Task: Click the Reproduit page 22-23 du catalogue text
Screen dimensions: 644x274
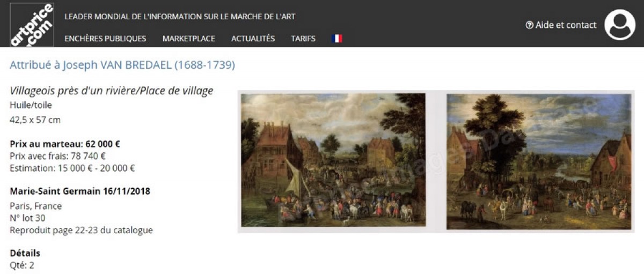Action: 81,230
